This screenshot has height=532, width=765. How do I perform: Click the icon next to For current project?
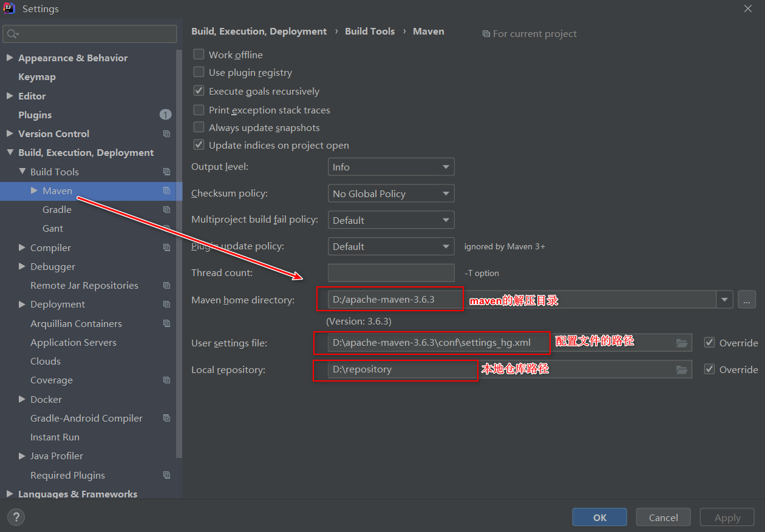click(x=486, y=34)
